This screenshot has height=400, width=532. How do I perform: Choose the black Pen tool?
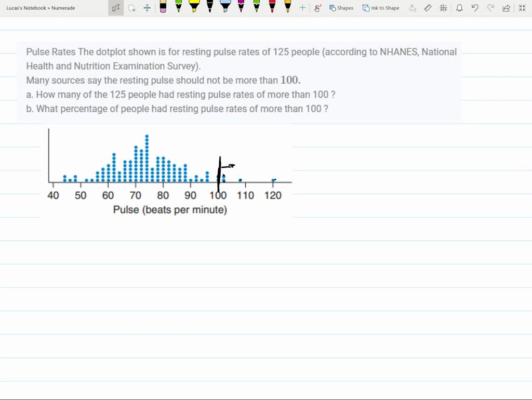tap(210, 8)
